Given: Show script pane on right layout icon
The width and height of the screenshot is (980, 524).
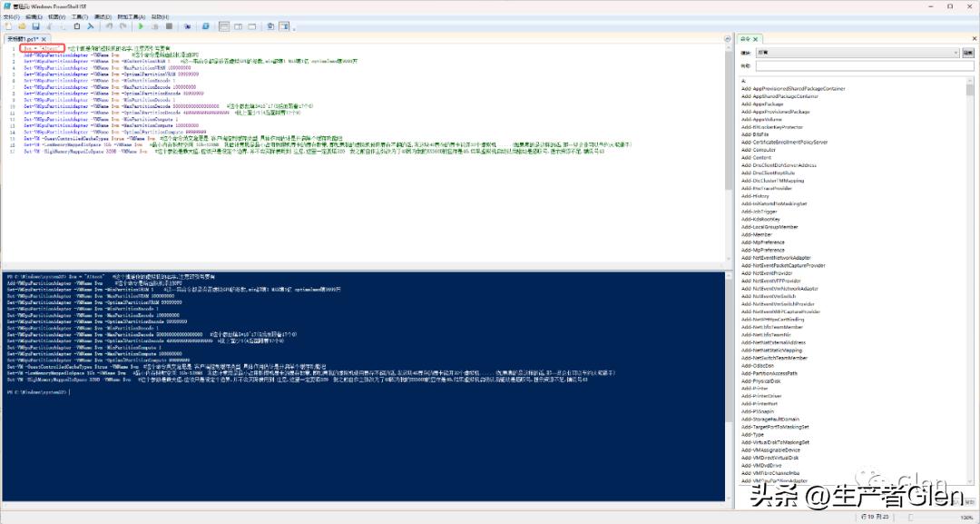Looking at the screenshot, I should (x=238, y=26).
